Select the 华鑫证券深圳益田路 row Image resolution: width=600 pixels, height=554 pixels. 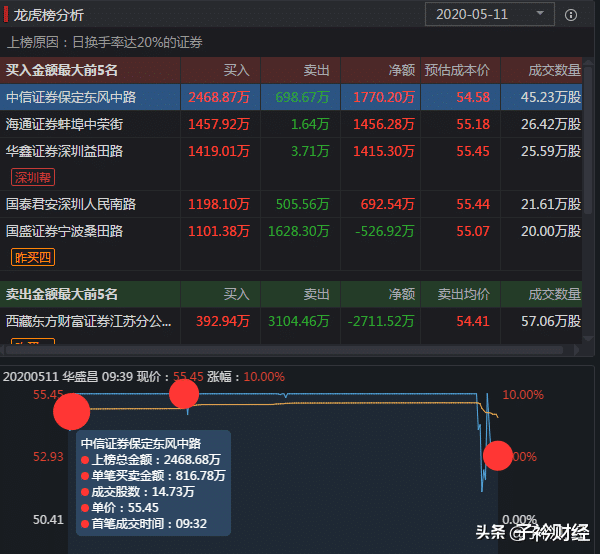[291, 164]
